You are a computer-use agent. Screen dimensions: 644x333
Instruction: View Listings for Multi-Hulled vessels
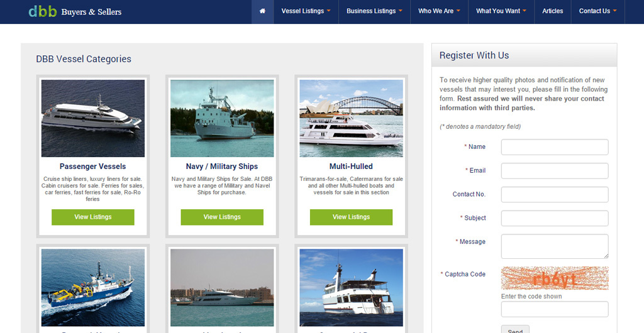point(351,217)
